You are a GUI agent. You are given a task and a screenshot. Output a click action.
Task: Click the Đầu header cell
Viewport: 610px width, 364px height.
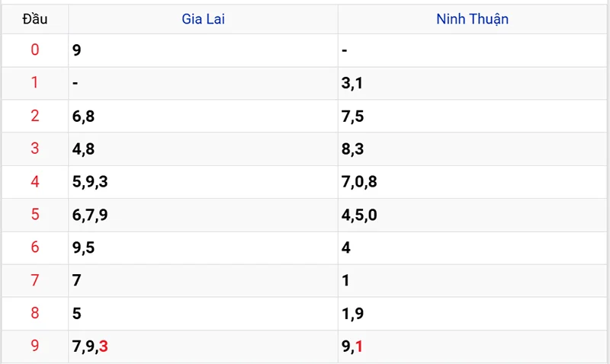(x=35, y=19)
